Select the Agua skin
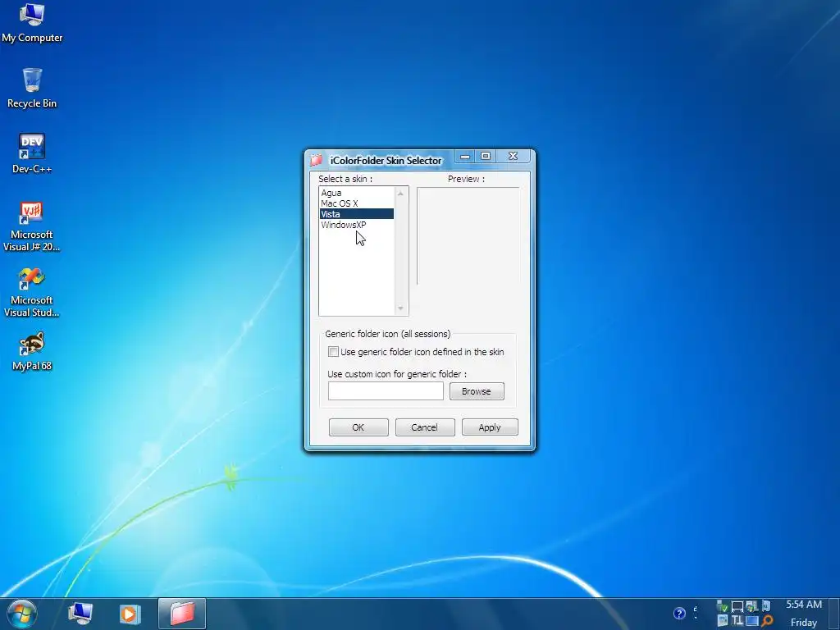Screen dimensions: 840x630 tap(356, 192)
